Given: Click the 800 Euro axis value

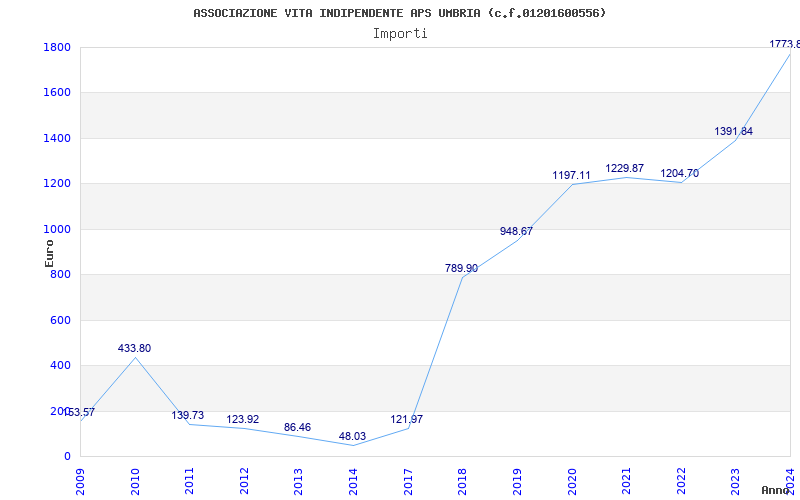Looking at the screenshot, I should tap(61, 274).
